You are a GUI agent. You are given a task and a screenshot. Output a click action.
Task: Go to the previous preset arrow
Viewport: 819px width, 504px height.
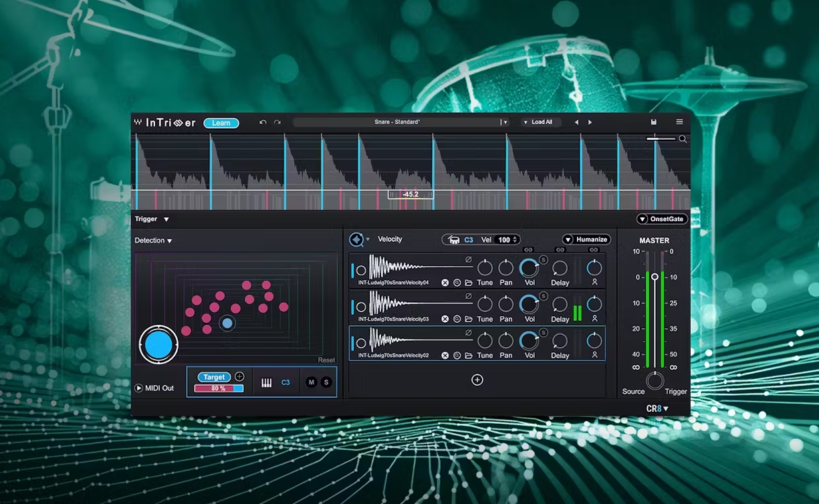pos(576,122)
